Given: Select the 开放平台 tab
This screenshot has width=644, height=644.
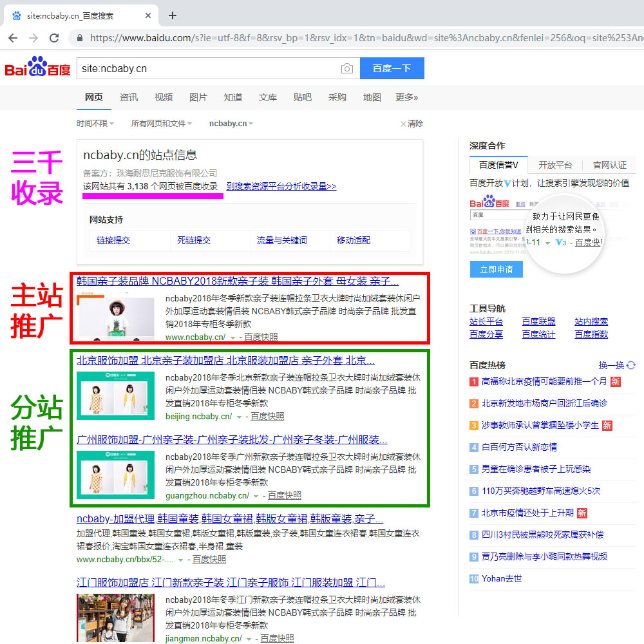Looking at the screenshot, I should click(555, 165).
